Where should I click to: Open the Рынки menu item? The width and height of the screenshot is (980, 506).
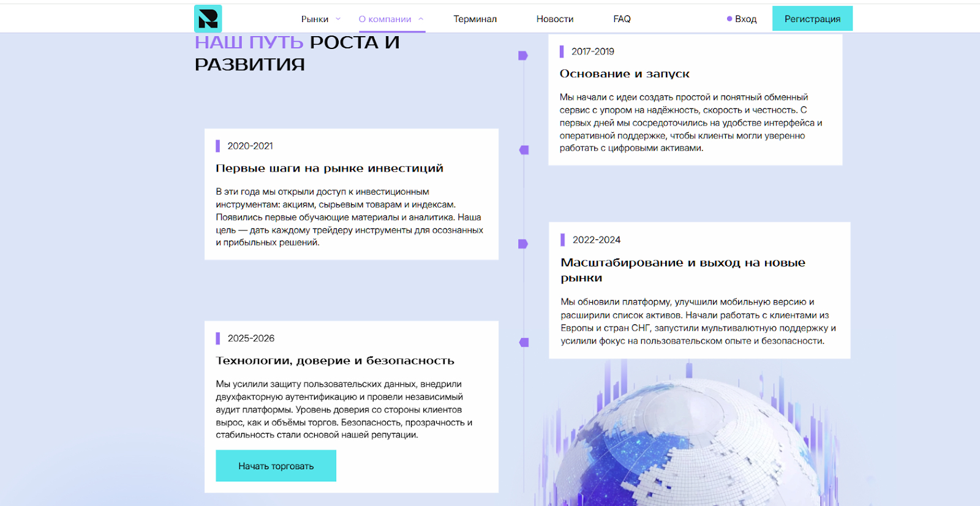(315, 19)
